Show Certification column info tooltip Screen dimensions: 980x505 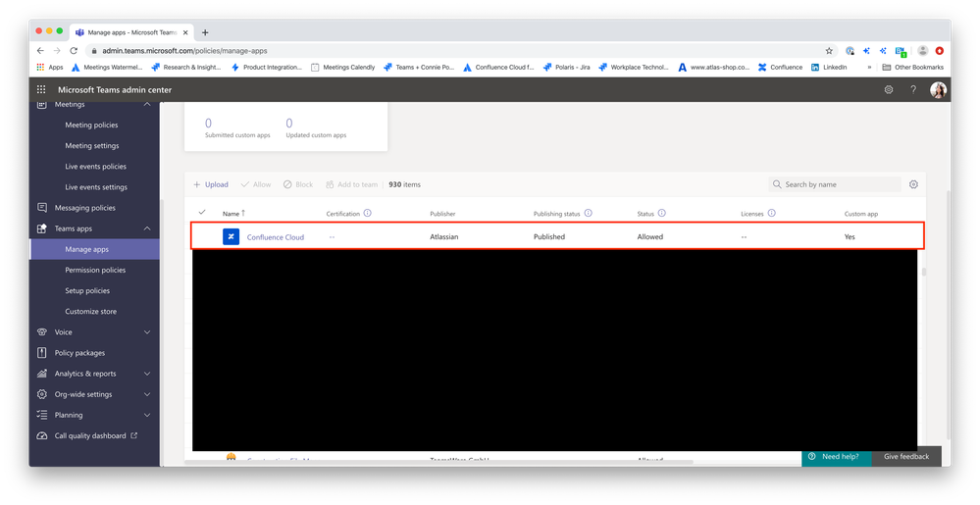pos(368,213)
